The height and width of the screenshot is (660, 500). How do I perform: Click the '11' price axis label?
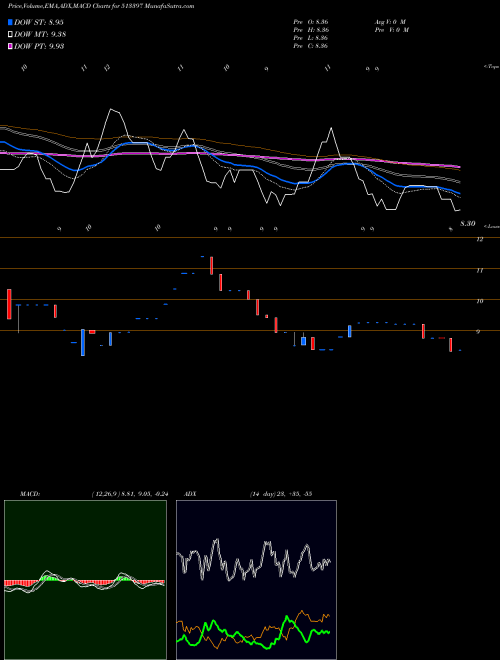pyautogui.click(x=479, y=270)
